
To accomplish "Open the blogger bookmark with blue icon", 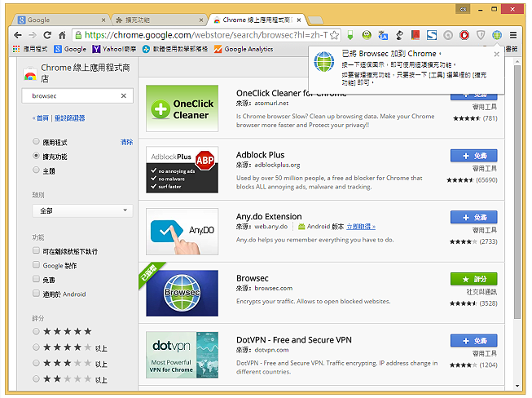I will click(174, 49).
